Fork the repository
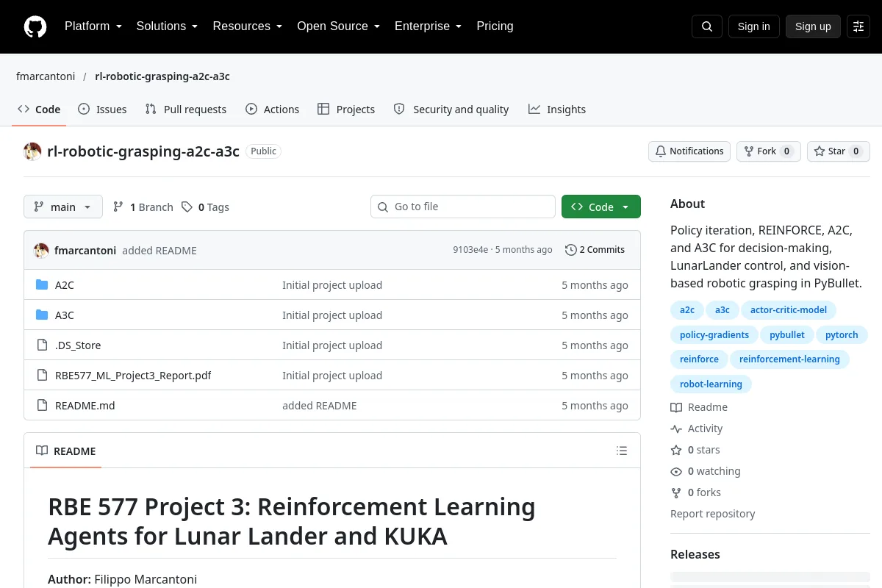 click(769, 151)
